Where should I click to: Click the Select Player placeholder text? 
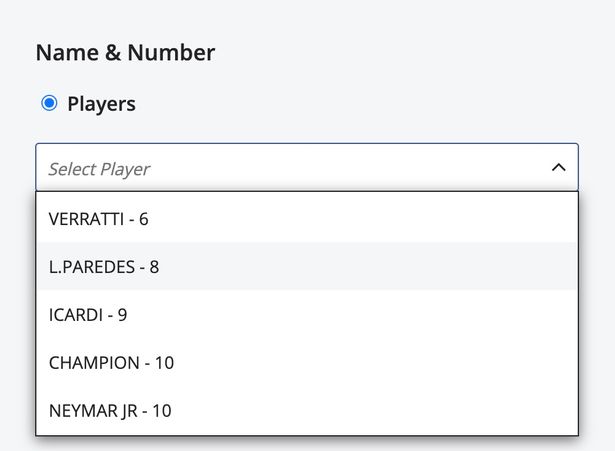point(99,169)
